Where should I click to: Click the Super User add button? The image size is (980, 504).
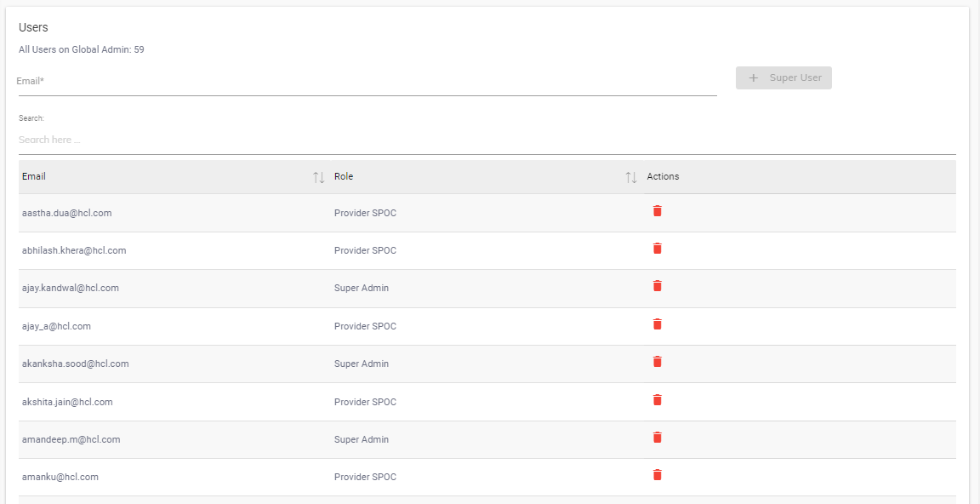point(783,78)
